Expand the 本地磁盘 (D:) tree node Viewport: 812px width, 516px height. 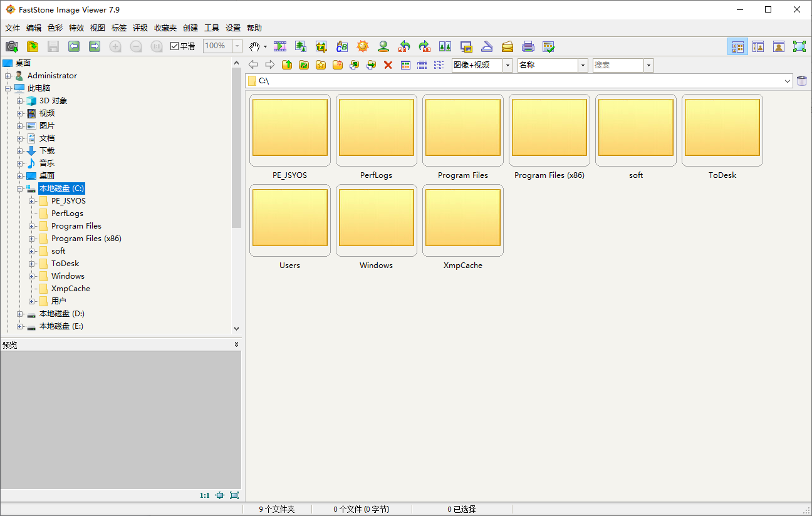20,314
